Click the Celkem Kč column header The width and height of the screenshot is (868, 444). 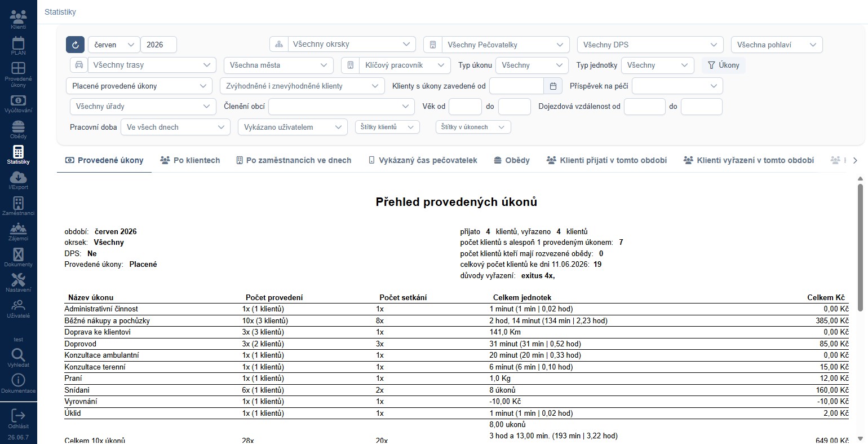[x=826, y=297]
